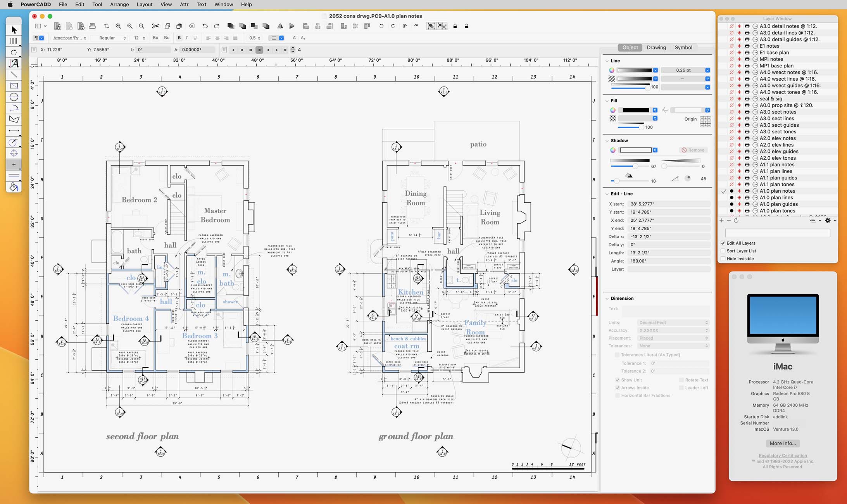
Task: Click the Zoom In tool
Action: 118,26
